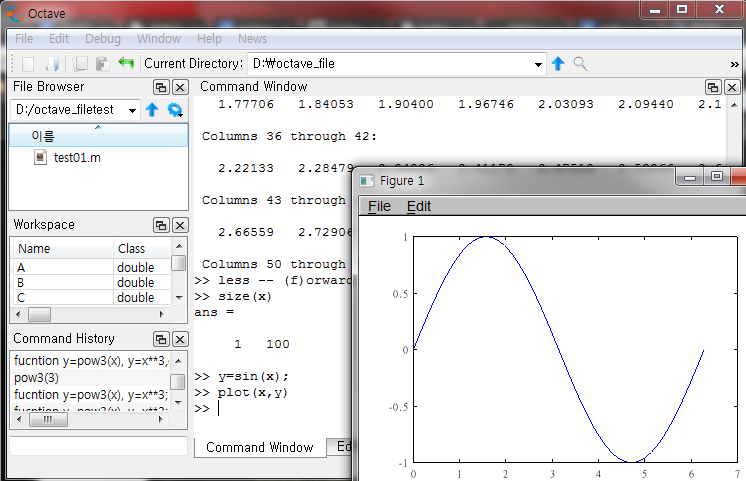Click the Open file toolbar icon
The width and height of the screenshot is (746, 481).
point(52,64)
